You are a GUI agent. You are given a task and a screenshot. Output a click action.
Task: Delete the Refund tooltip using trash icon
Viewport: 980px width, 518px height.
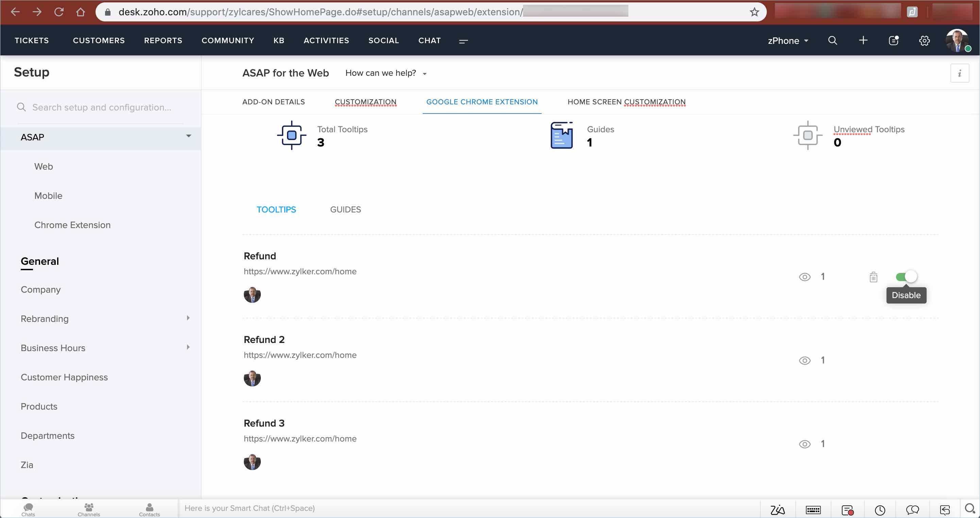(x=873, y=277)
